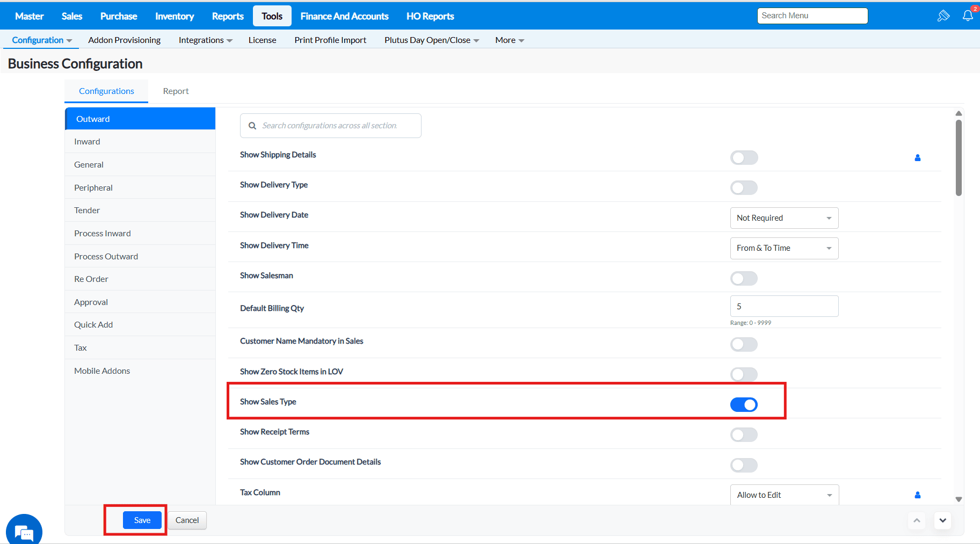The width and height of the screenshot is (980, 544).
Task: Open the License page
Action: (263, 40)
